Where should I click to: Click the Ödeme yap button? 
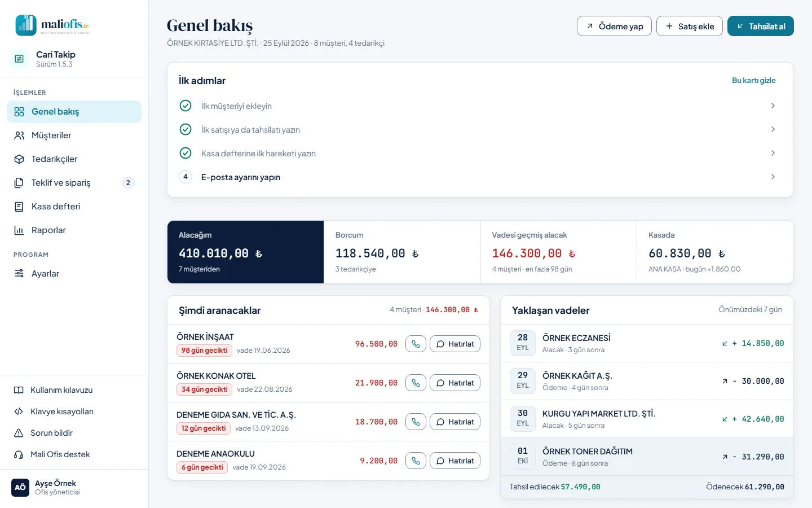pos(614,26)
